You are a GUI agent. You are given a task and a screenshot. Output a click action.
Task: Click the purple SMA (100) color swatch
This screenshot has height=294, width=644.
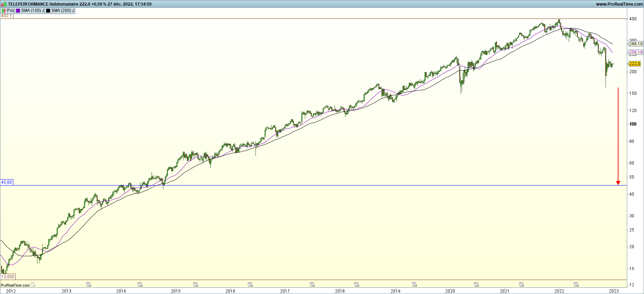point(18,10)
